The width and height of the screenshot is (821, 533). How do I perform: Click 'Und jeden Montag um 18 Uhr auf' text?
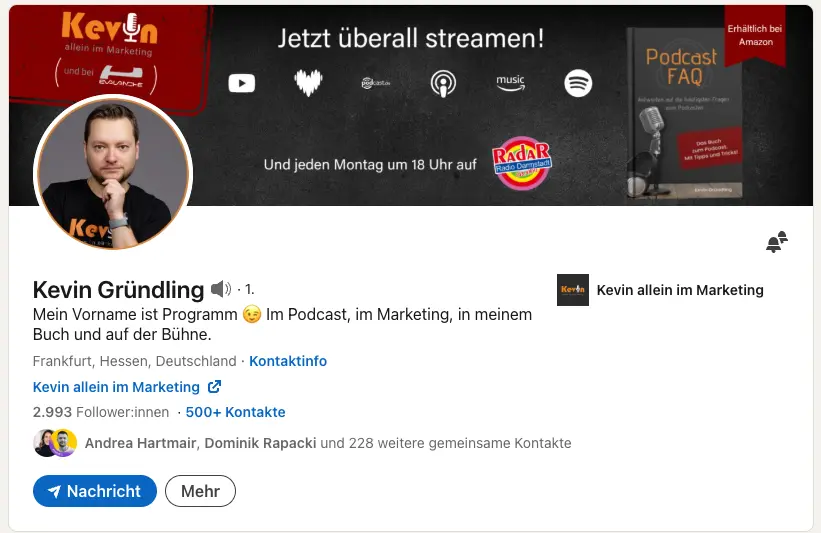(370, 164)
